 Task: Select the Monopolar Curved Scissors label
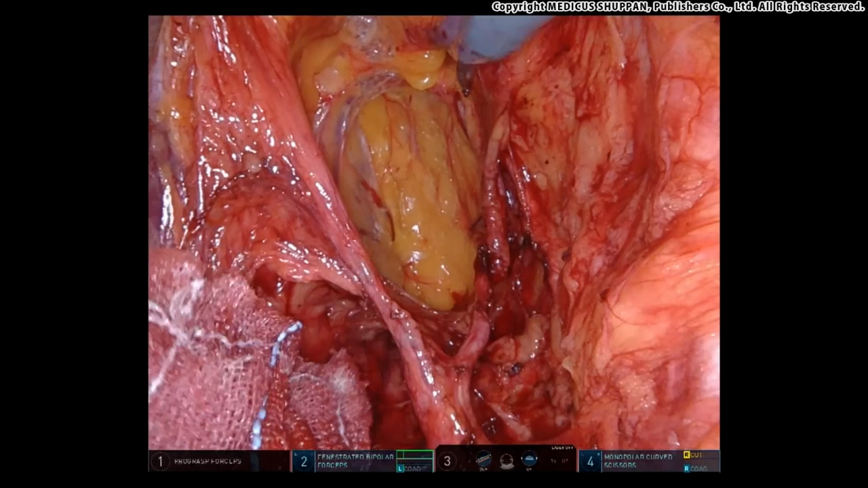[638, 462]
